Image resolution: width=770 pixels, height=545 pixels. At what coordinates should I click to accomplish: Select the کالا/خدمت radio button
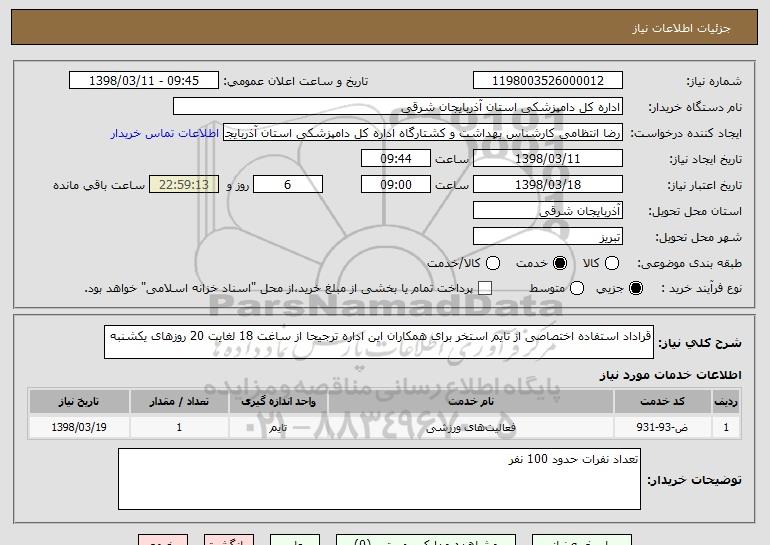pos(493,263)
